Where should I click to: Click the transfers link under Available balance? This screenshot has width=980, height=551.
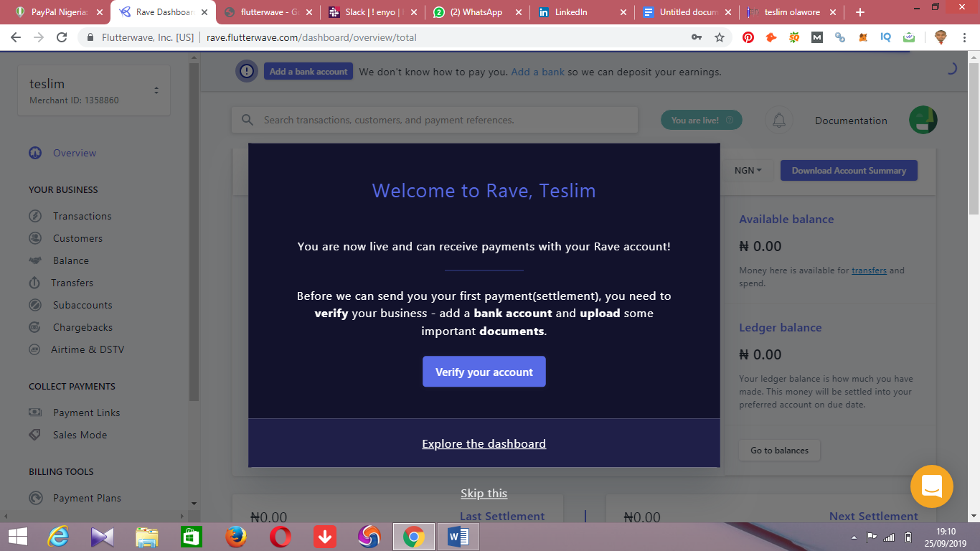coord(870,270)
